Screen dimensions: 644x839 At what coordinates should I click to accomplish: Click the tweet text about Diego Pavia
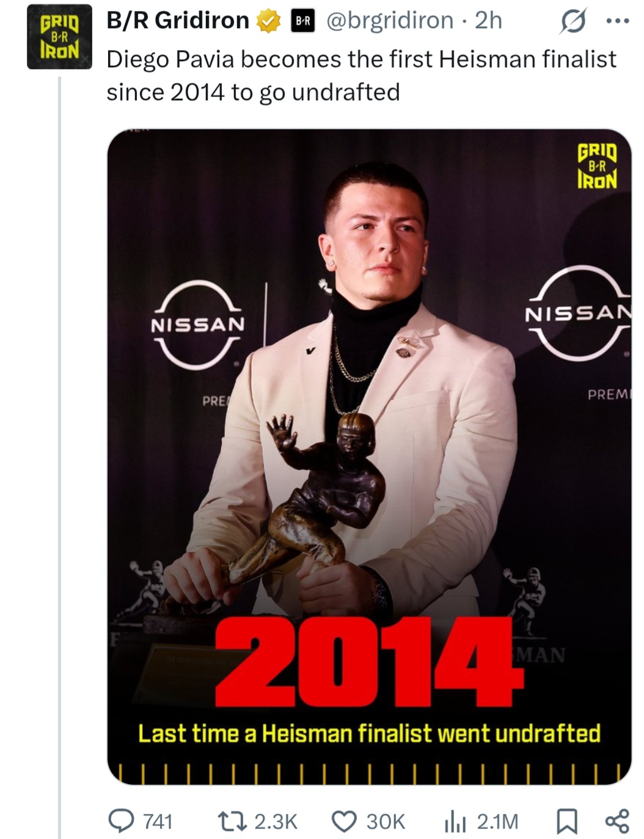click(x=361, y=76)
